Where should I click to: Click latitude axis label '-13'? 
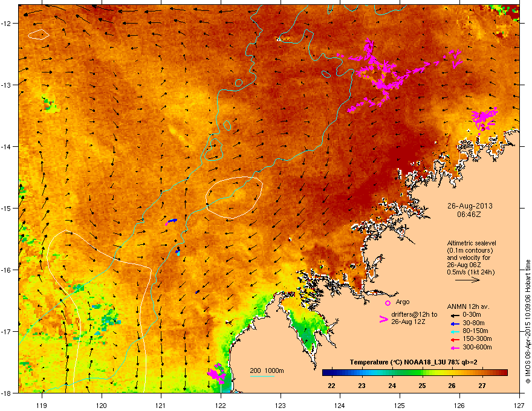(x=6, y=85)
